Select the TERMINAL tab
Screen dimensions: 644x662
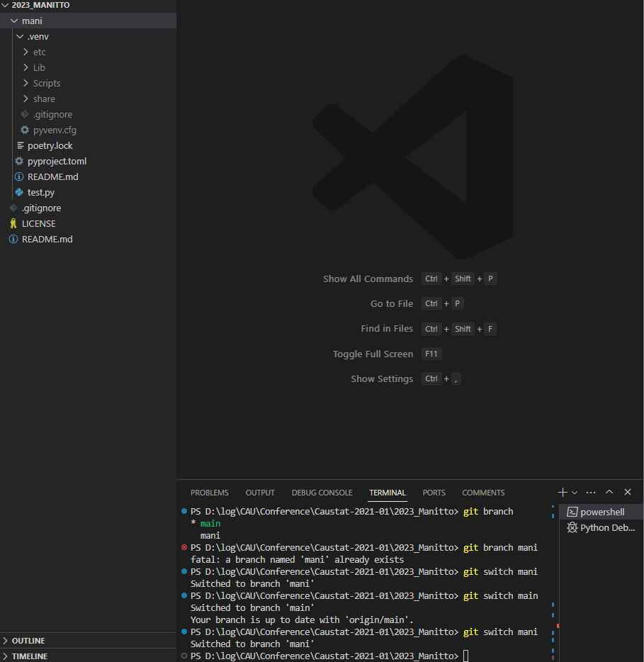tap(388, 493)
